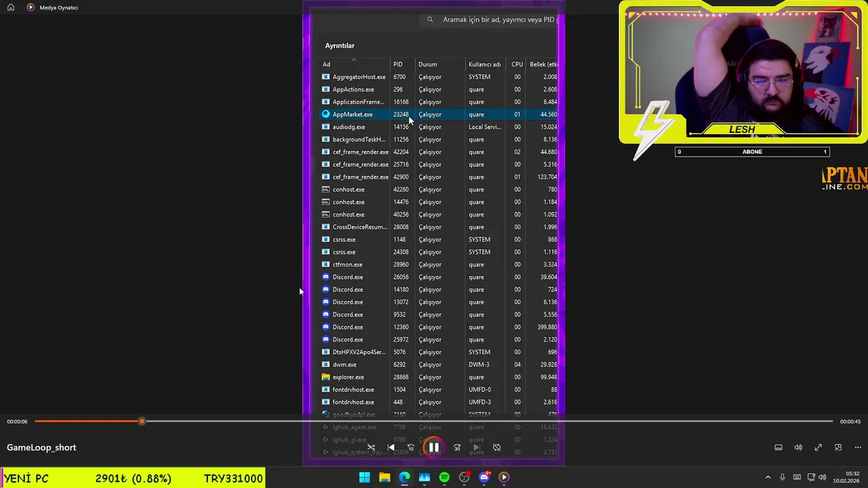Select the backgroundTaskH... process

(439, 140)
